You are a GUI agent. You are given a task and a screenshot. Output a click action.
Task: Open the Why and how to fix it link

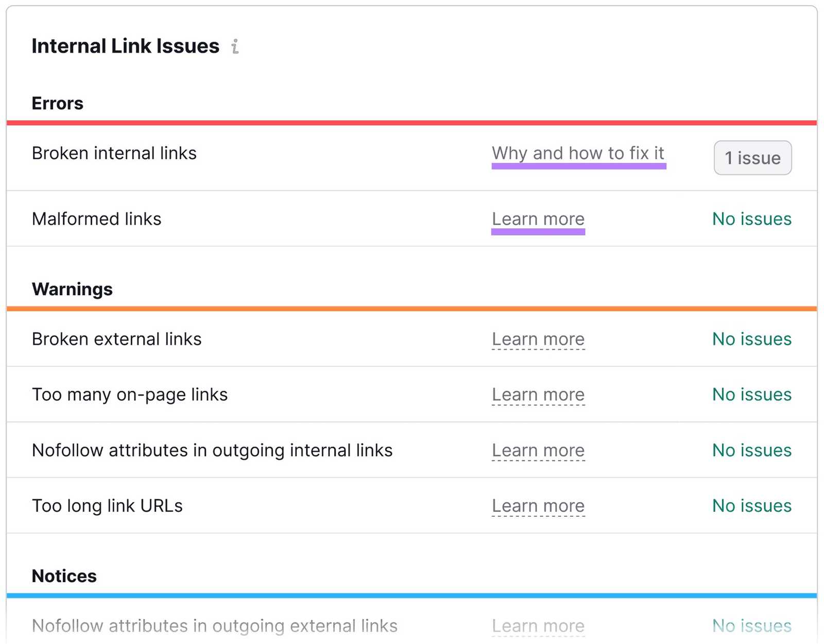coord(578,153)
